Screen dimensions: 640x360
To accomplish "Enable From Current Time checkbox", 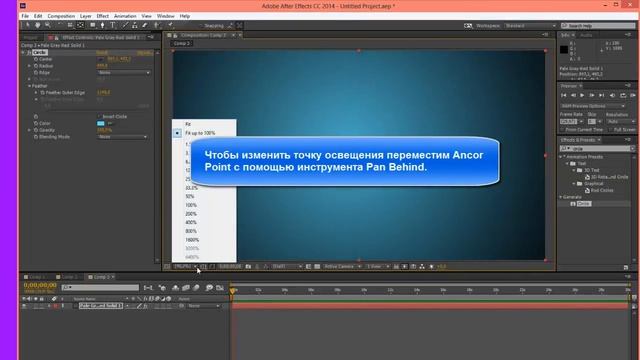I will [x=562, y=130].
